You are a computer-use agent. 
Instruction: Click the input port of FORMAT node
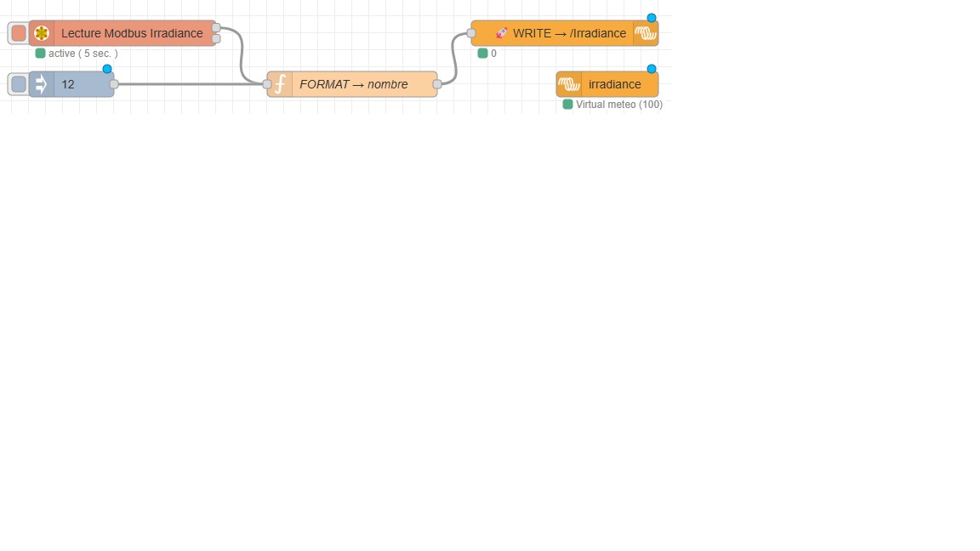[x=267, y=83]
